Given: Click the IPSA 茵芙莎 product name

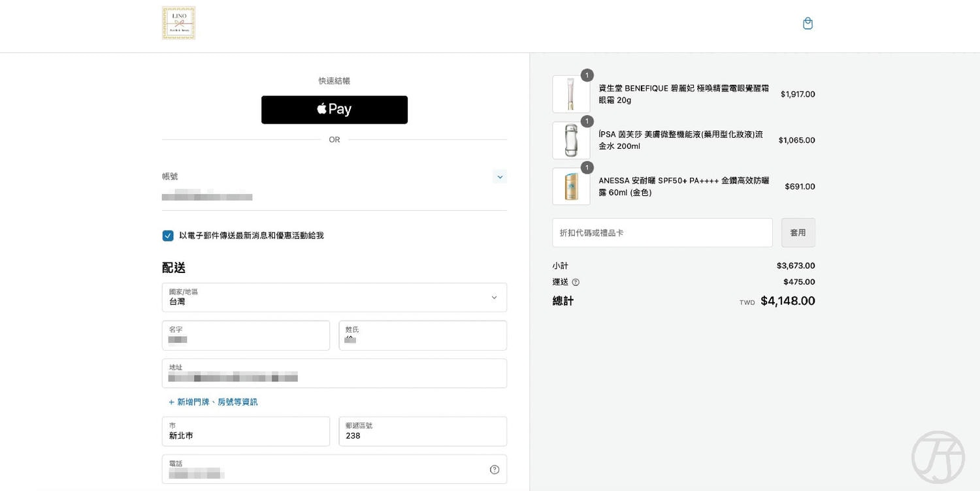Looking at the screenshot, I should tap(681, 140).
